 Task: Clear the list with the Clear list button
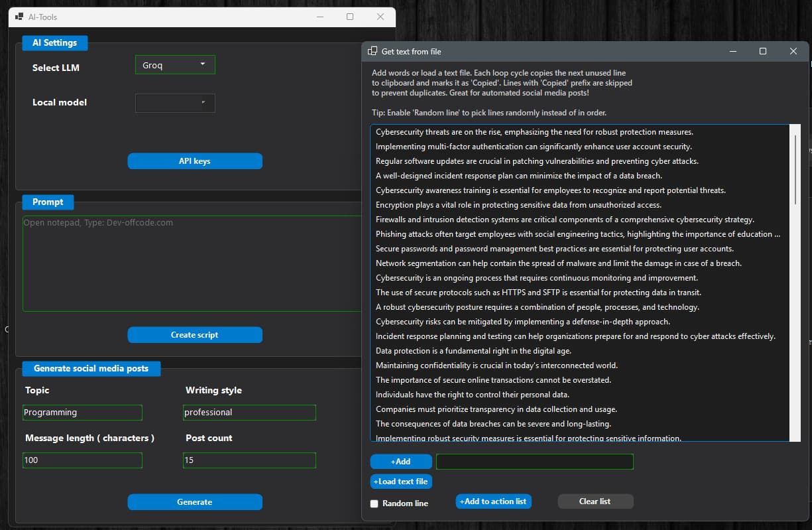click(595, 501)
